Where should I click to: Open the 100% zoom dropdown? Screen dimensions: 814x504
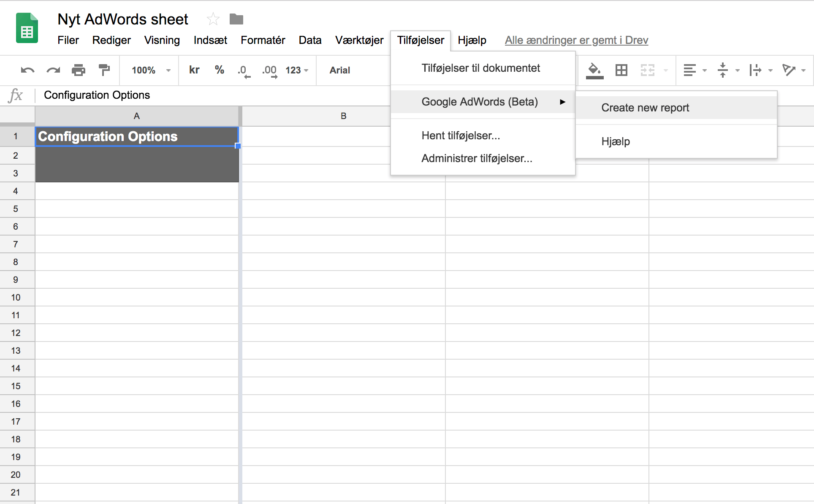[x=151, y=70]
